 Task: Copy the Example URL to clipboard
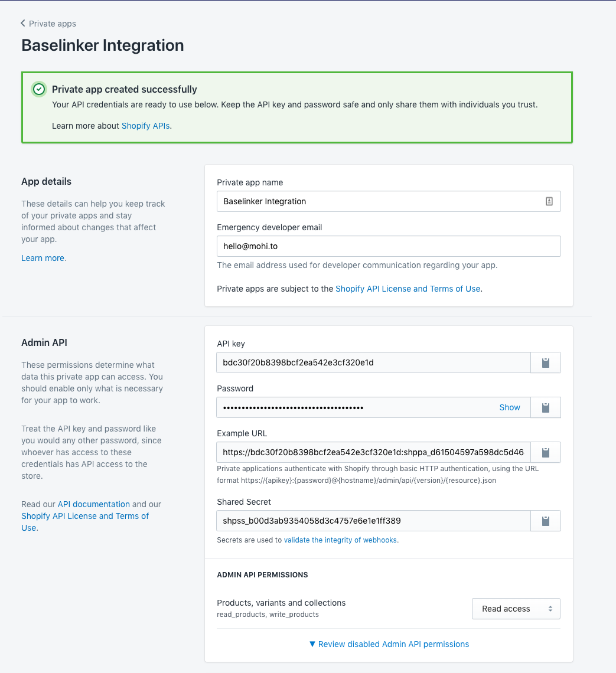click(x=545, y=452)
